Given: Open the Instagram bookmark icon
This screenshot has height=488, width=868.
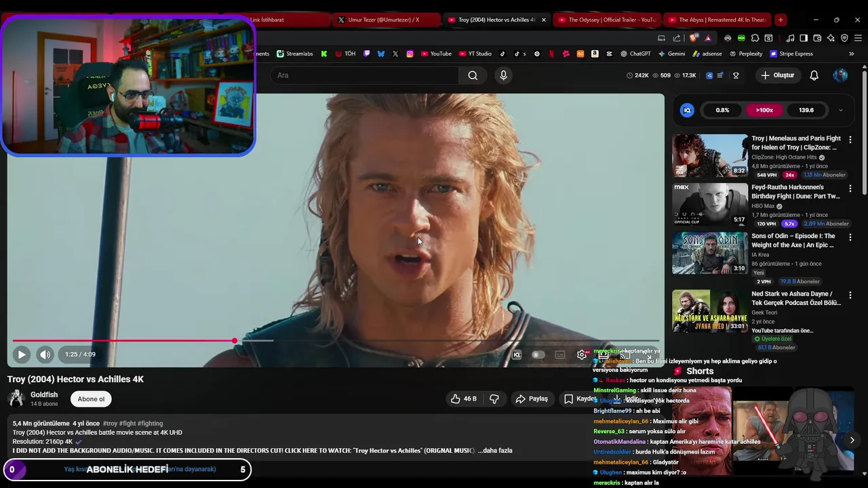Looking at the screenshot, I should tap(410, 54).
